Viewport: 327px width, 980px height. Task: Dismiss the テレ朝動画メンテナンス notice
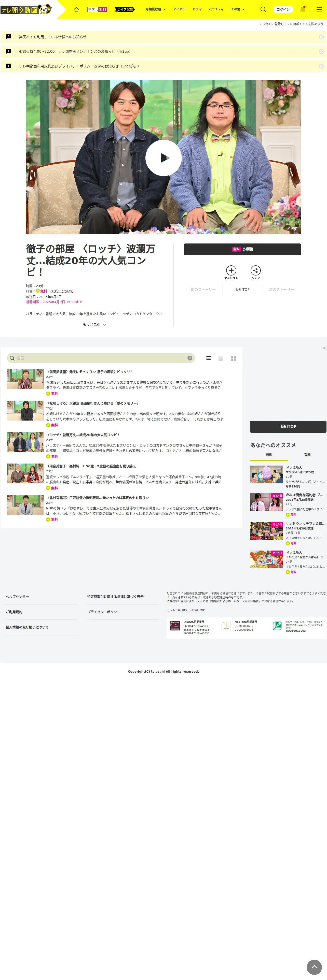tap(321, 51)
